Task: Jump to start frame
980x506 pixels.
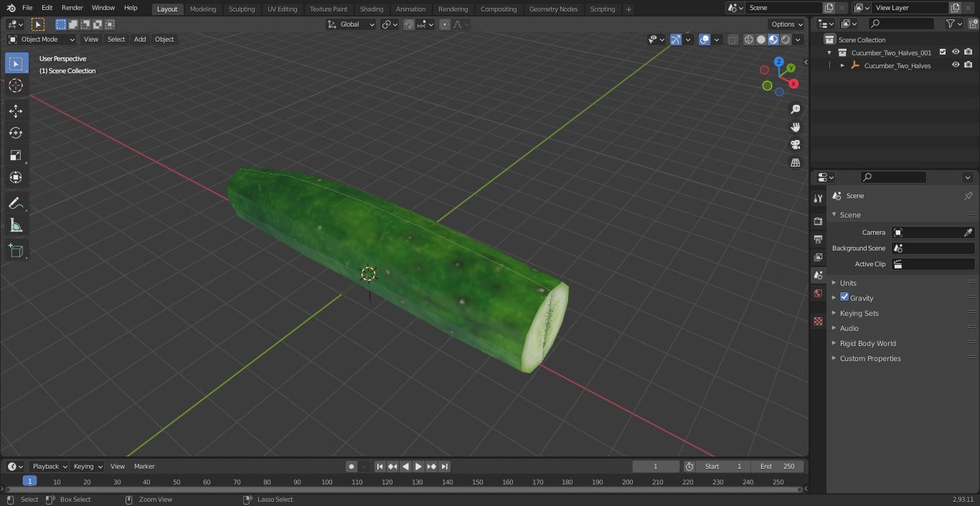Action: click(x=380, y=467)
